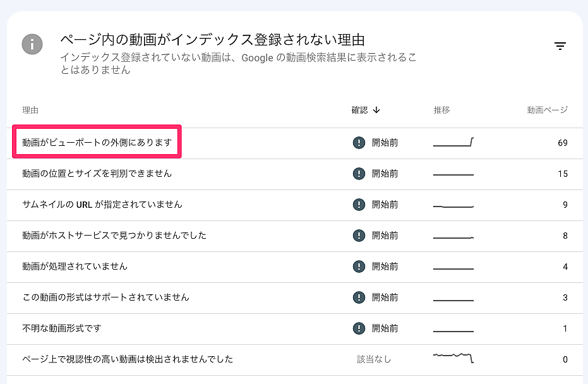
Task: Click status icon for サムネイルの URL row
Action: tap(359, 205)
